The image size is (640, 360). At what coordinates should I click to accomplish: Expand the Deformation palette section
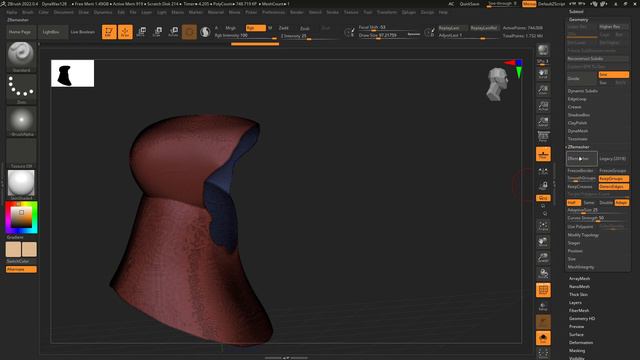(581, 342)
